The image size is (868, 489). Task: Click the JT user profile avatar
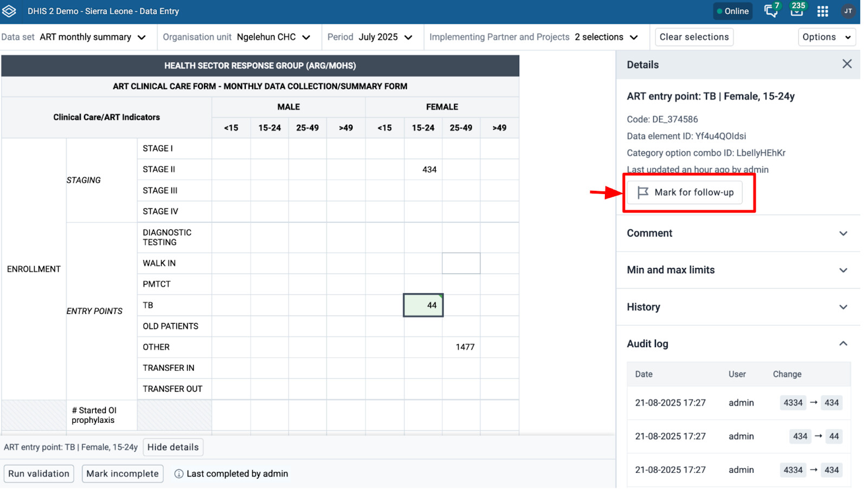point(848,11)
